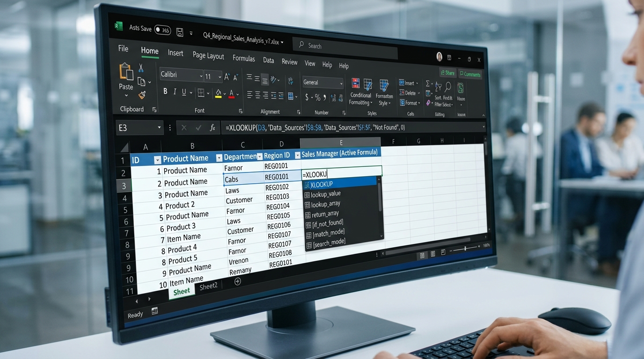The height and width of the screenshot is (359, 644).
Task: Switch to the Review tab
Action: (290, 62)
